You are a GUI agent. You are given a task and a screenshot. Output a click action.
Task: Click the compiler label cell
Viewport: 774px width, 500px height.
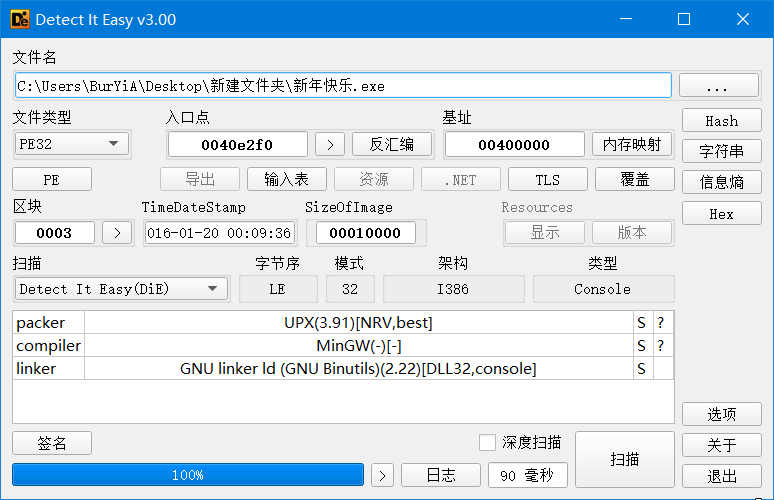point(48,346)
